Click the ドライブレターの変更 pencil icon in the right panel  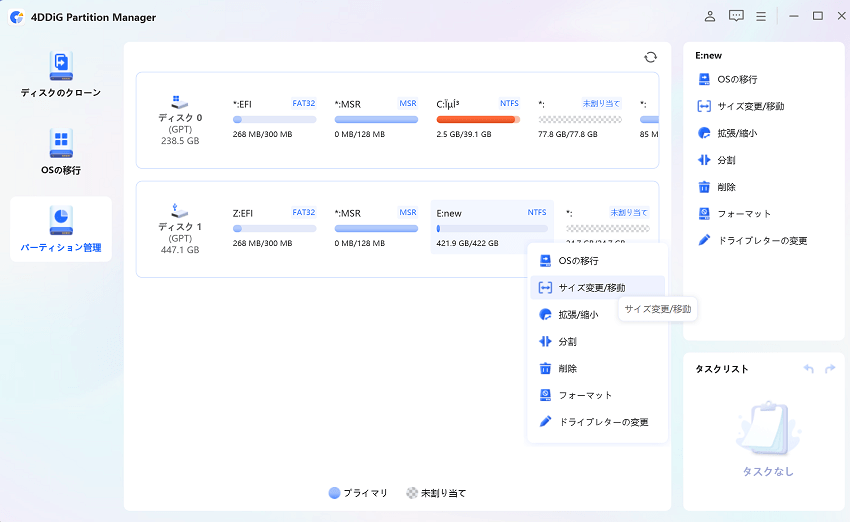click(704, 240)
